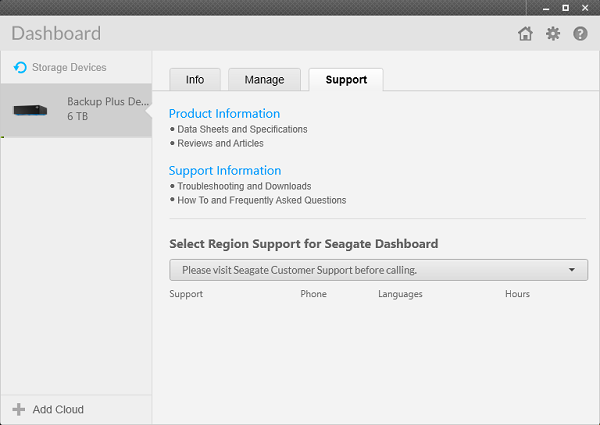Click the Storage Devices label
This screenshot has height=425, width=600.
[x=69, y=67]
